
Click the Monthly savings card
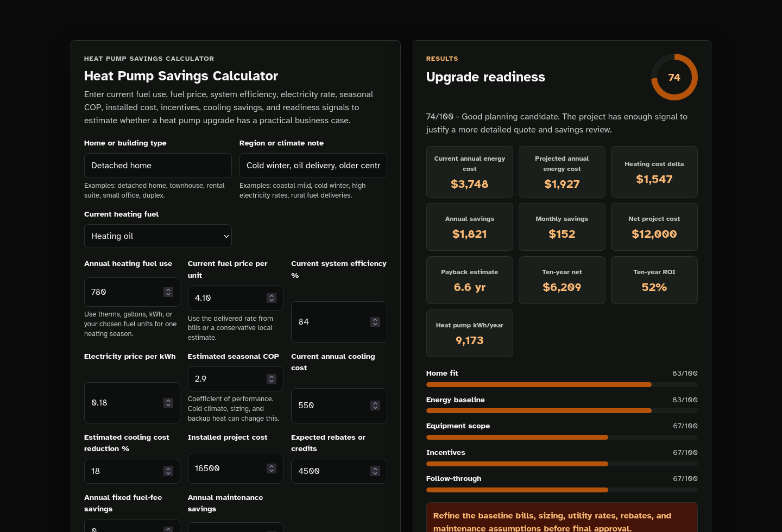[x=562, y=227]
